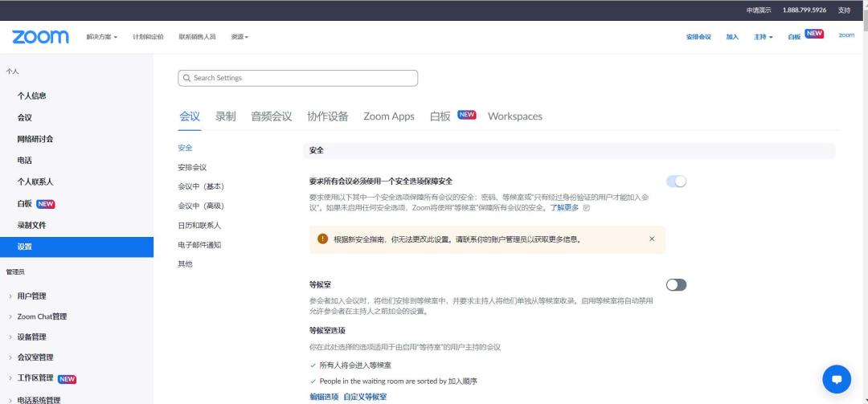Click the 编辑选项 link
The height and width of the screenshot is (404, 868).
[324, 397]
